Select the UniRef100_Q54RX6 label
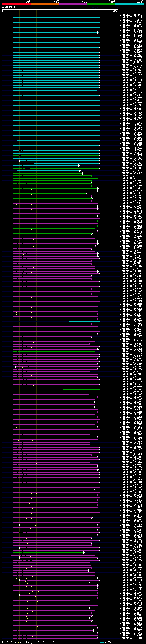This screenshot has width=146, height=644. [x=131, y=191]
